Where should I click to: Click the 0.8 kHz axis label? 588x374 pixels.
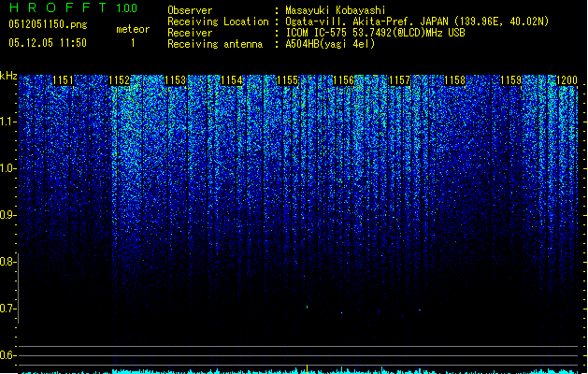pyautogui.click(x=7, y=262)
